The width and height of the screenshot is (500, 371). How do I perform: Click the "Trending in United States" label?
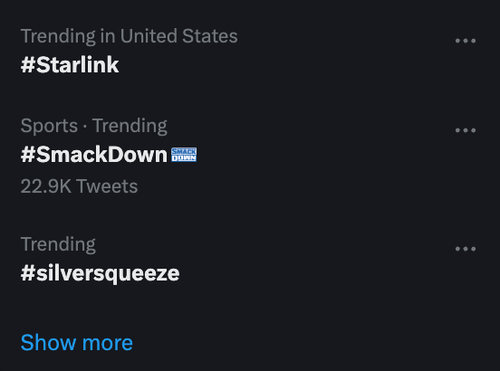point(129,36)
